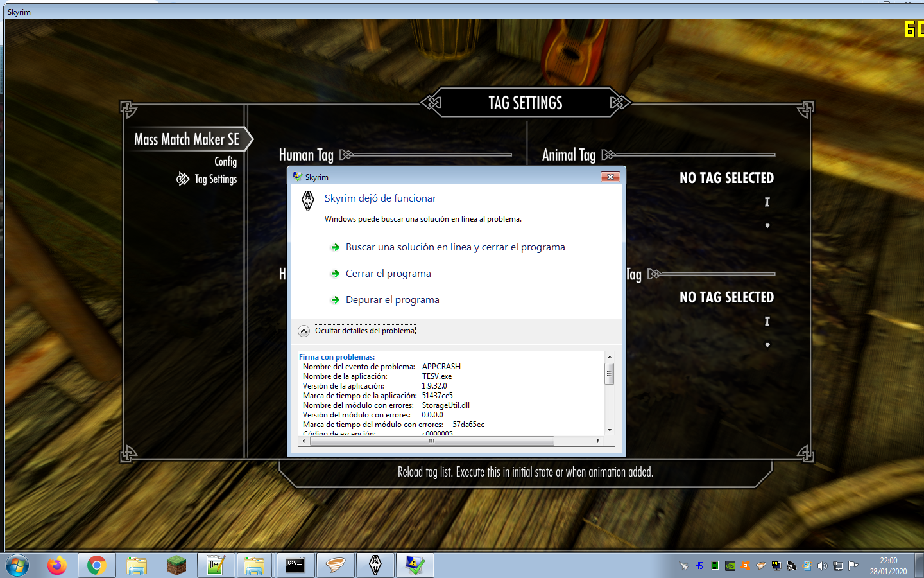
Task: Click the lower NO TAG SELECTED option
Action: 726,297
